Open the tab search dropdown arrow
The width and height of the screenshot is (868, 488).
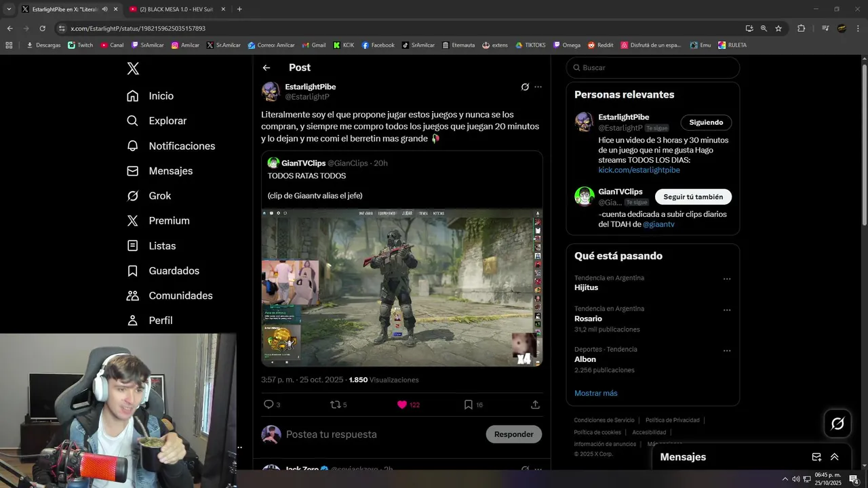9,9
